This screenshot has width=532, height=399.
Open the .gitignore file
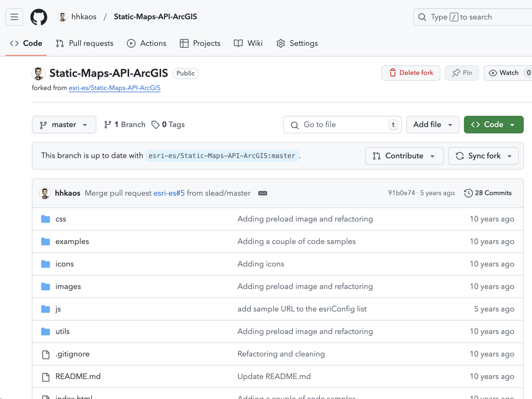pos(72,354)
